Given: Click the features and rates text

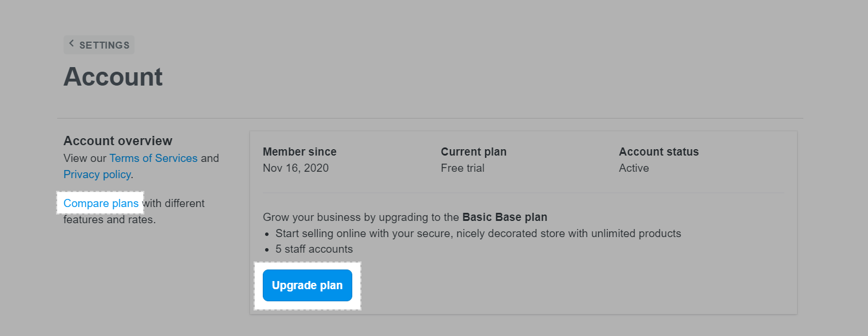Looking at the screenshot, I should [109, 220].
